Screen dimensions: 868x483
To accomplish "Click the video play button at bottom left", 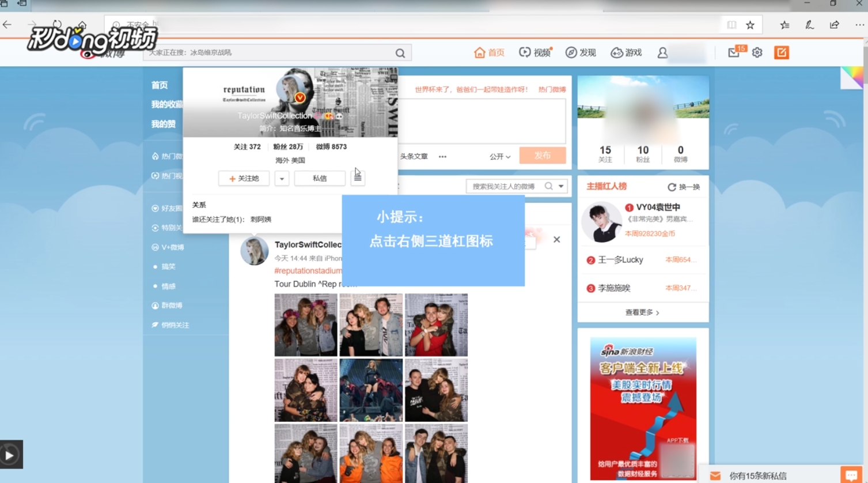I will click(10, 455).
